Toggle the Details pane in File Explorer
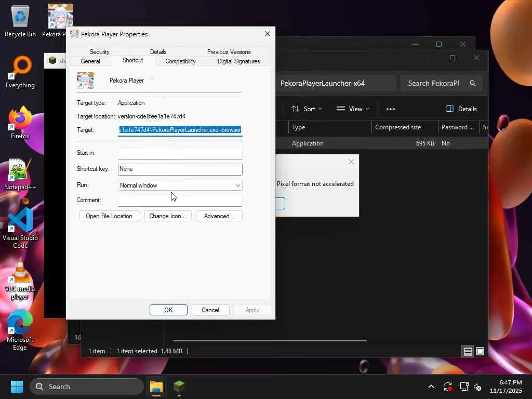 click(461, 109)
